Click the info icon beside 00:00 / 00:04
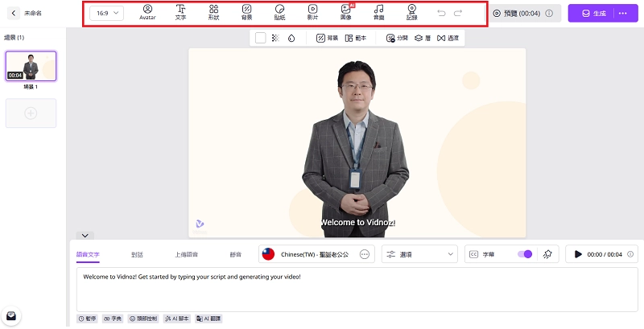644x329 pixels. (630, 254)
